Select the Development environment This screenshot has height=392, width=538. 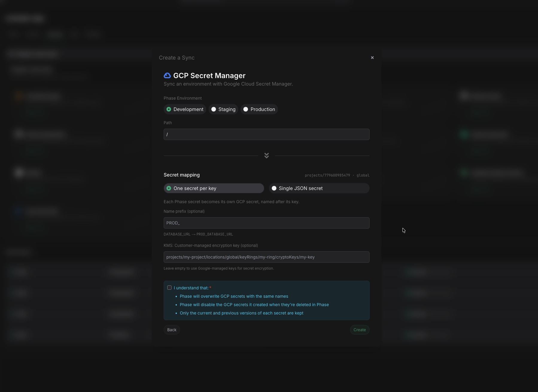pyautogui.click(x=185, y=109)
